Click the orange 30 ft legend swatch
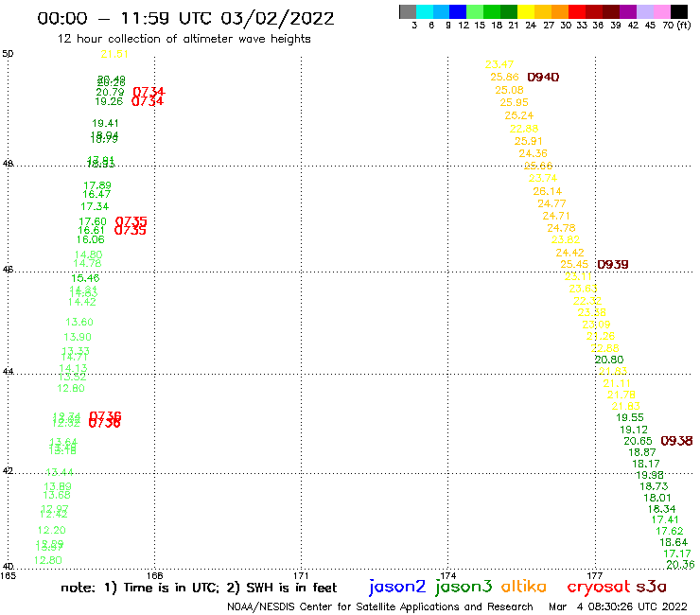This screenshot has height=615, width=700. (560, 11)
